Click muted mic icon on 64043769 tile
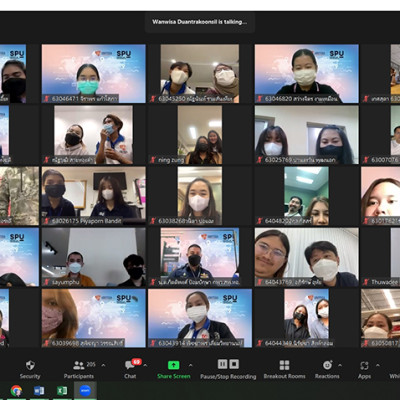This screenshot has width=400, height=400. (x=260, y=282)
